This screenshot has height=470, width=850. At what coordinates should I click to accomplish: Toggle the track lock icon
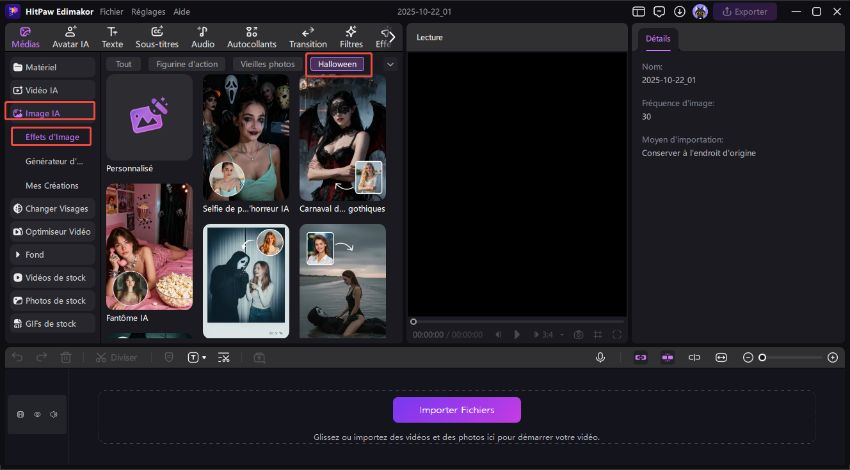pos(21,414)
